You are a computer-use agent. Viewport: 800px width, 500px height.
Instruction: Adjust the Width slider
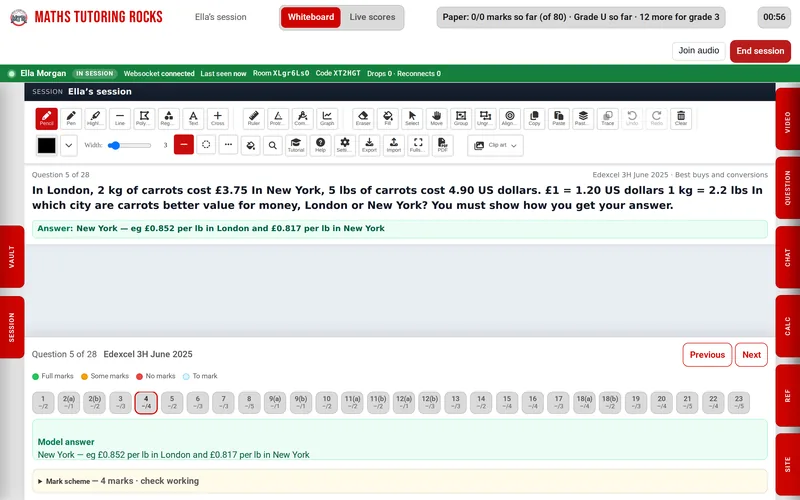coord(130,145)
